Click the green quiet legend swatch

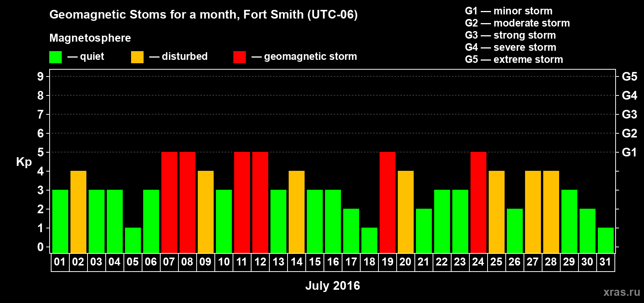(x=55, y=57)
